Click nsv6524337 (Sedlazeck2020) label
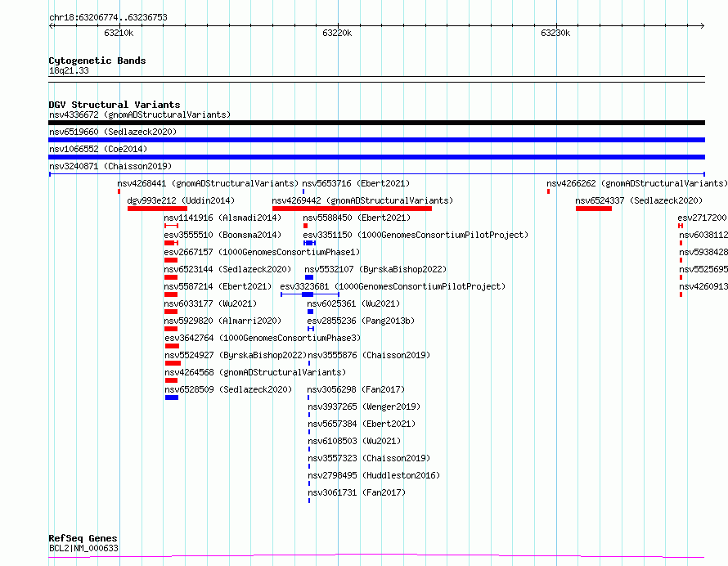Screen dimensions: 728x566 coord(639,200)
